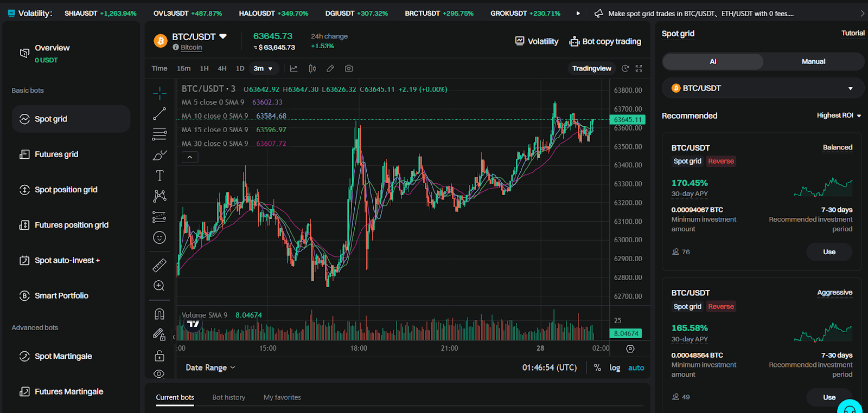
Task: Lock all drawing tools
Action: click(159, 356)
